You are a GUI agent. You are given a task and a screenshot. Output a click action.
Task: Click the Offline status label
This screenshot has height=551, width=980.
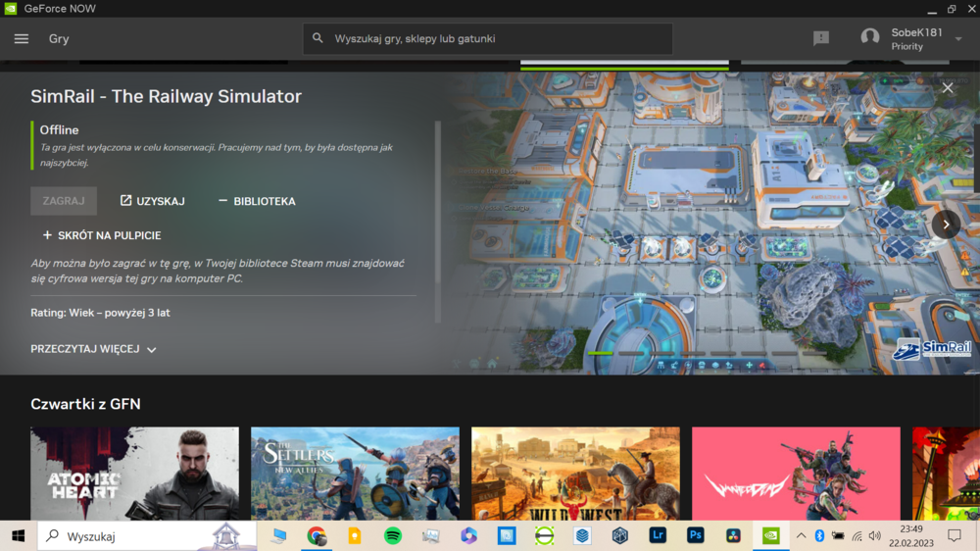coord(60,130)
